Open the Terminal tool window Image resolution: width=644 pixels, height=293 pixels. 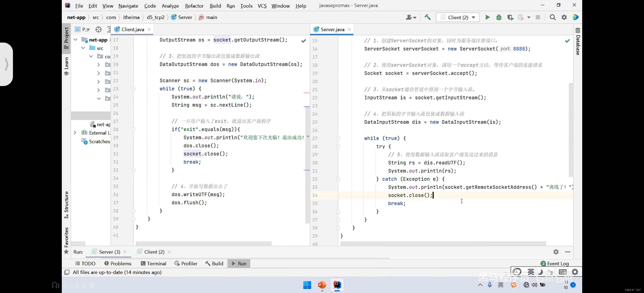[x=153, y=263]
